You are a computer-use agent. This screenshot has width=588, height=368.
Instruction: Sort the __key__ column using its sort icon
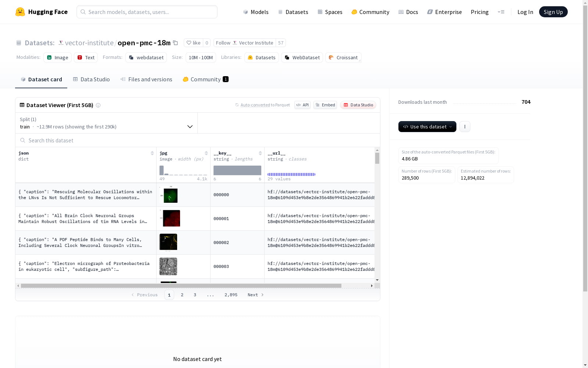point(260,153)
